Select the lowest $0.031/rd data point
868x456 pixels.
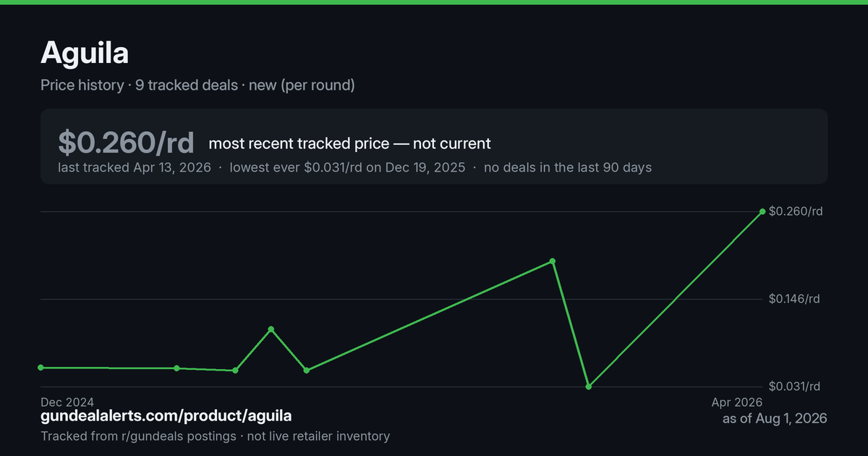(x=589, y=387)
